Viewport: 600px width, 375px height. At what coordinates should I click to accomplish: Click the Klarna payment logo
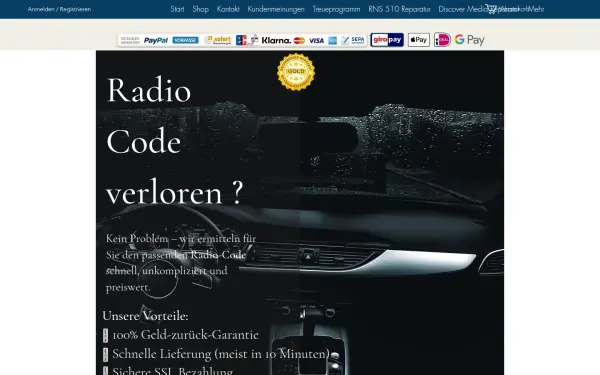[276, 40]
